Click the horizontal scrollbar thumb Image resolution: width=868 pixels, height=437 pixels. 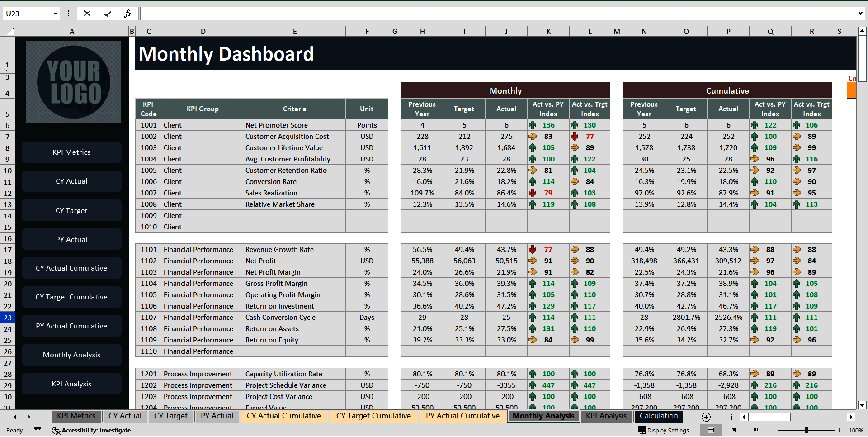pos(769,417)
